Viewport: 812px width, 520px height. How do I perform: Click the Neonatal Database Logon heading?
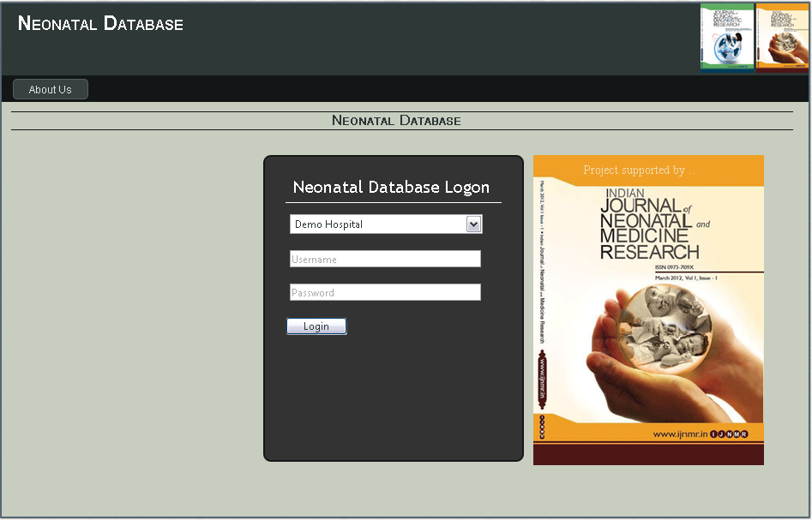click(x=391, y=187)
